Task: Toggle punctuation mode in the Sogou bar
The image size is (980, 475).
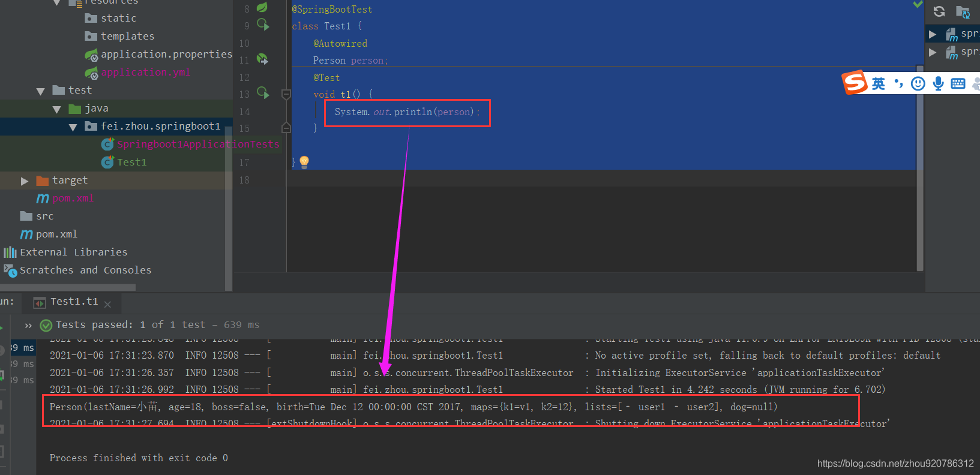Action: point(898,83)
